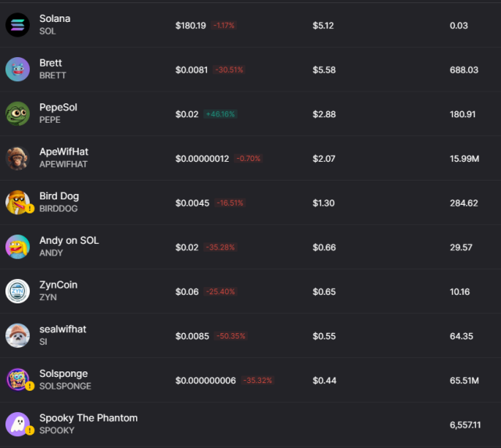Select the Spooky The Phantom ghost icon

click(17, 425)
